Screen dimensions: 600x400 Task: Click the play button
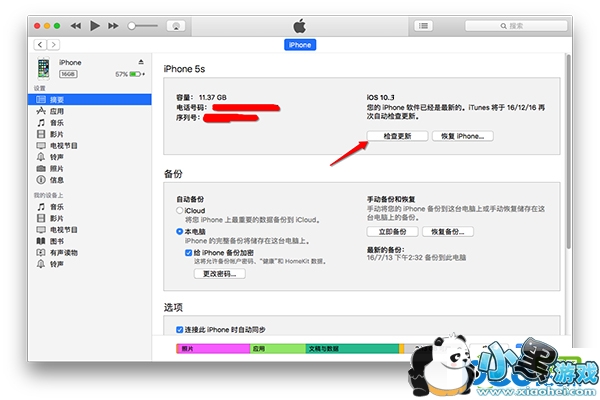pos(95,26)
